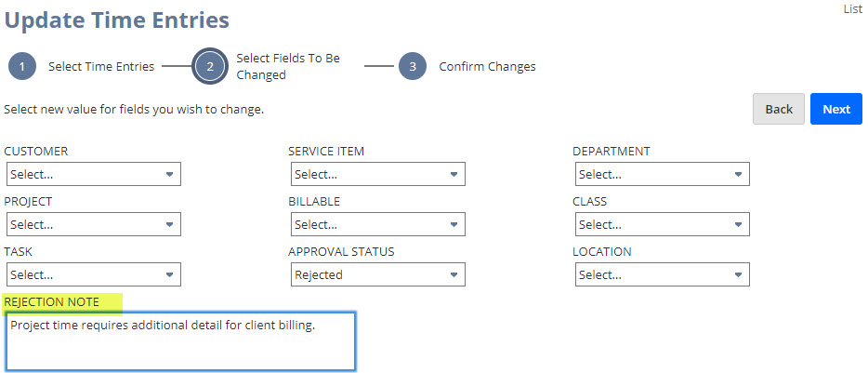Go Back to previous step
Viewport: 868px width, 373px height.
tap(779, 109)
